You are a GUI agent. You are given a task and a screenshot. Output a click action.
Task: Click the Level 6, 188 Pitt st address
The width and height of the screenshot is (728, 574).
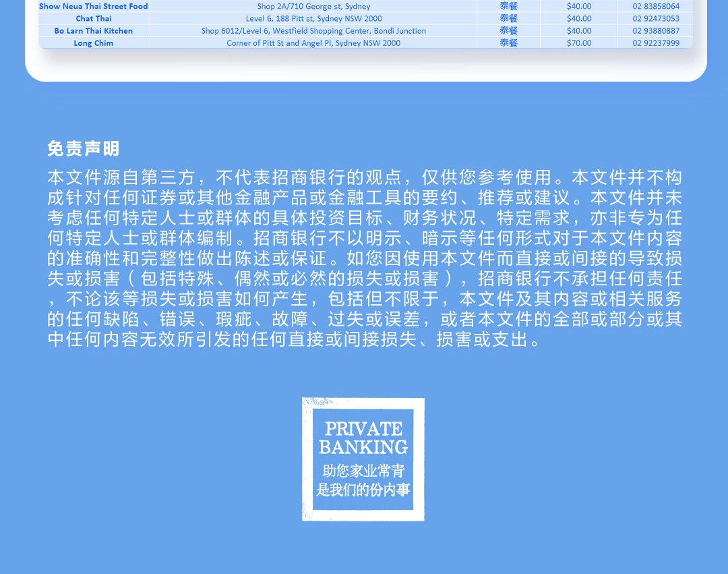[313, 18]
